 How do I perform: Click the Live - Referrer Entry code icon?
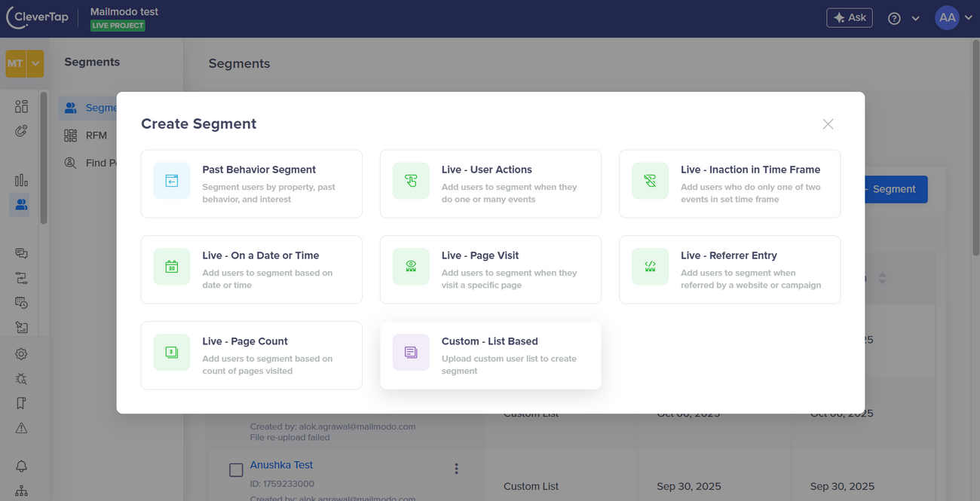[x=650, y=267]
